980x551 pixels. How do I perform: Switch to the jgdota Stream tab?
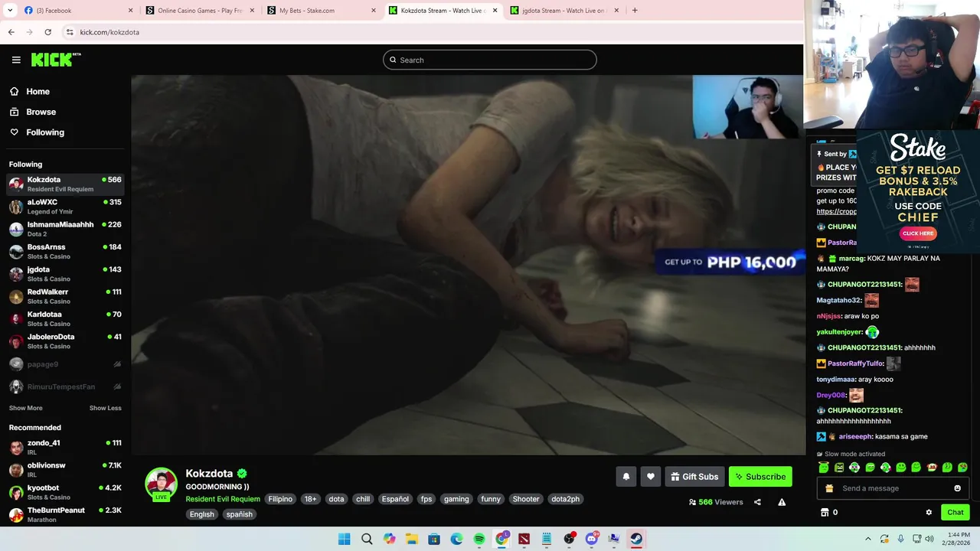pyautogui.click(x=563, y=11)
